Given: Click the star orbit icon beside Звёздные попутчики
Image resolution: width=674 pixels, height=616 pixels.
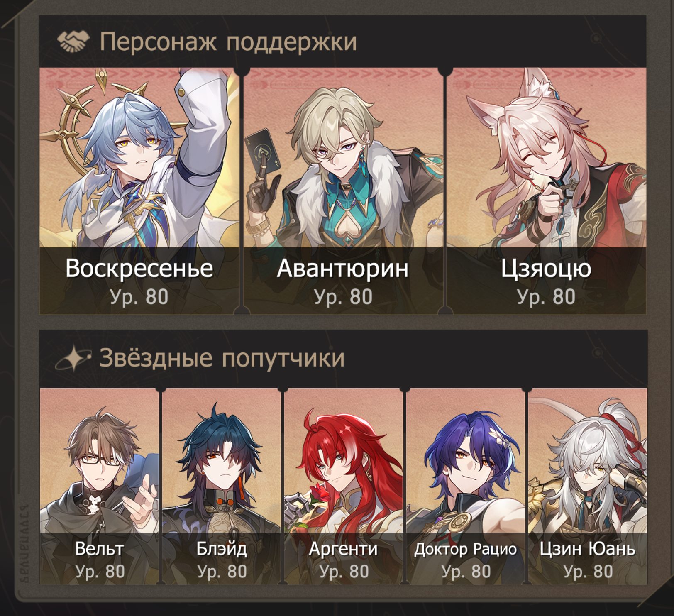Looking at the screenshot, I should point(73,357).
